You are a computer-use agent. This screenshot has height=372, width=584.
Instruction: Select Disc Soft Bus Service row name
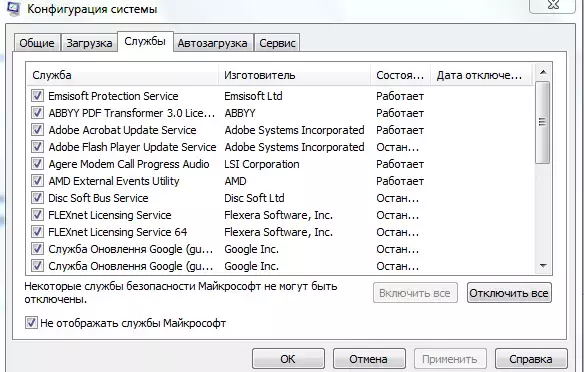[98, 198]
